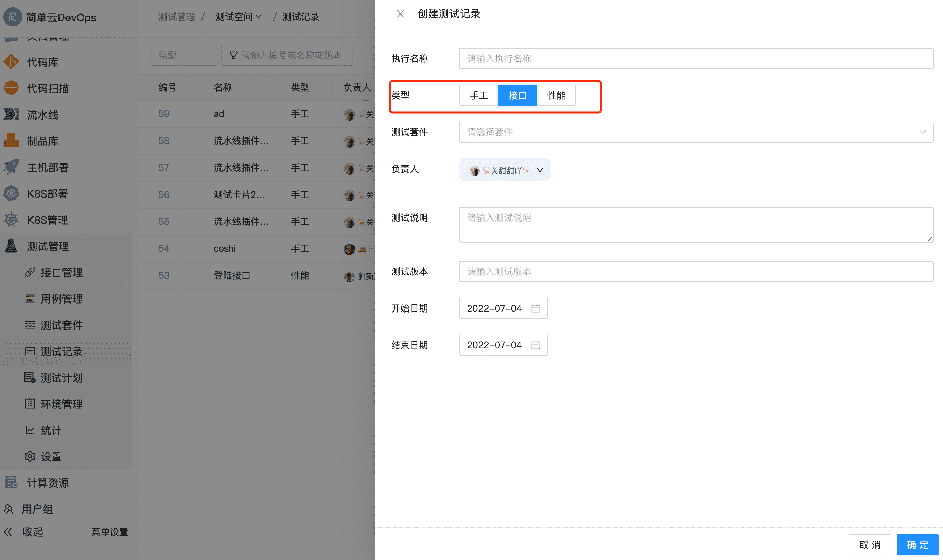The width and height of the screenshot is (943, 560).
Task: Open the 制品库 artifact repository icon
Action: tap(12, 140)
